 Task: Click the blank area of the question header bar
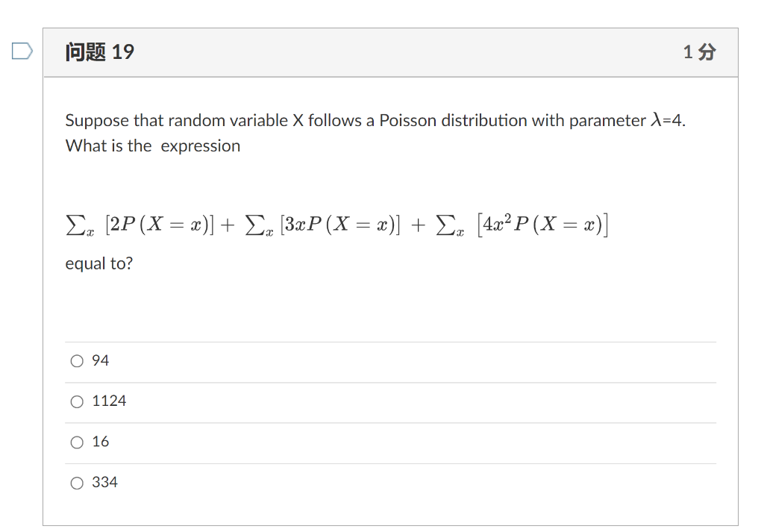(408, 52)
